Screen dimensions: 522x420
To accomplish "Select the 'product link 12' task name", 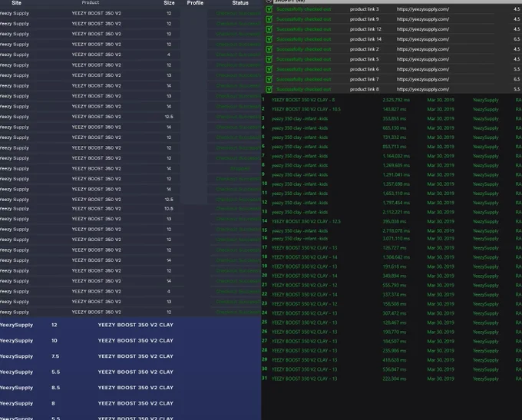I will (x=365, y=29).
